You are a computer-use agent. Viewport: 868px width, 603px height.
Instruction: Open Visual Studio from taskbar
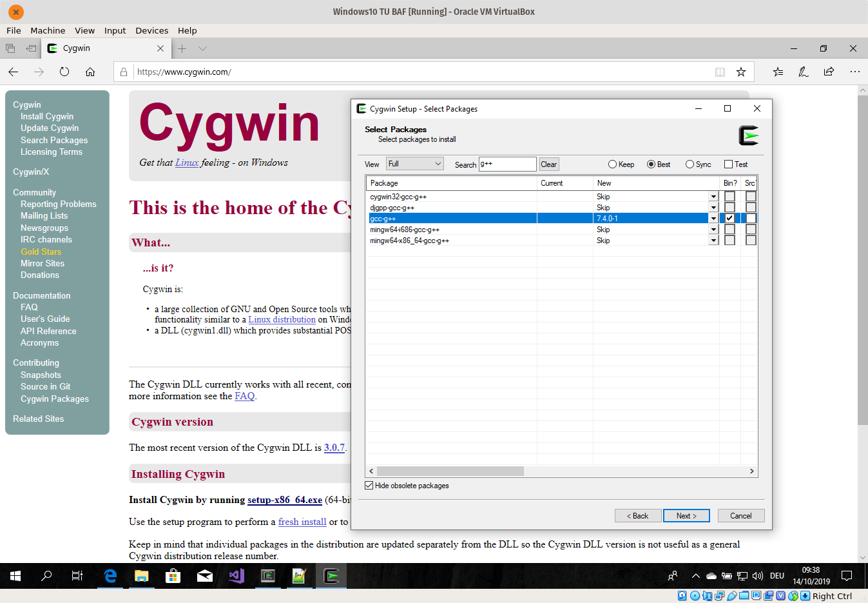[x=236, y=576]
